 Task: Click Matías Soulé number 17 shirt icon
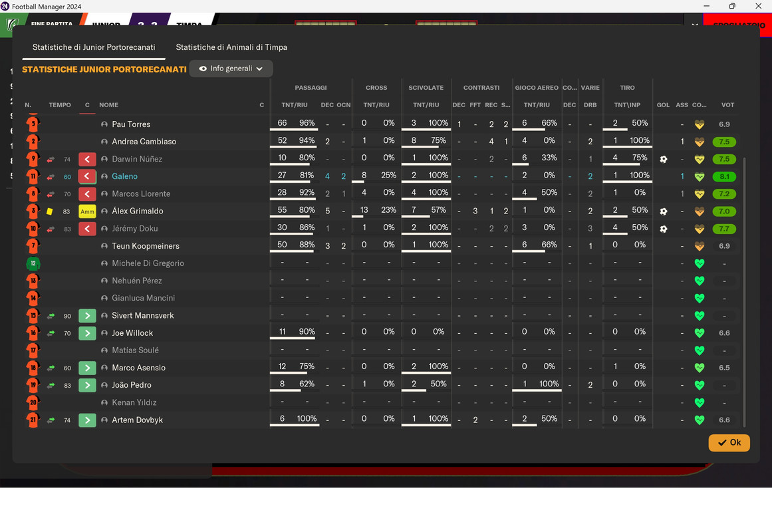pyautogui.click(x=33, y=350)
